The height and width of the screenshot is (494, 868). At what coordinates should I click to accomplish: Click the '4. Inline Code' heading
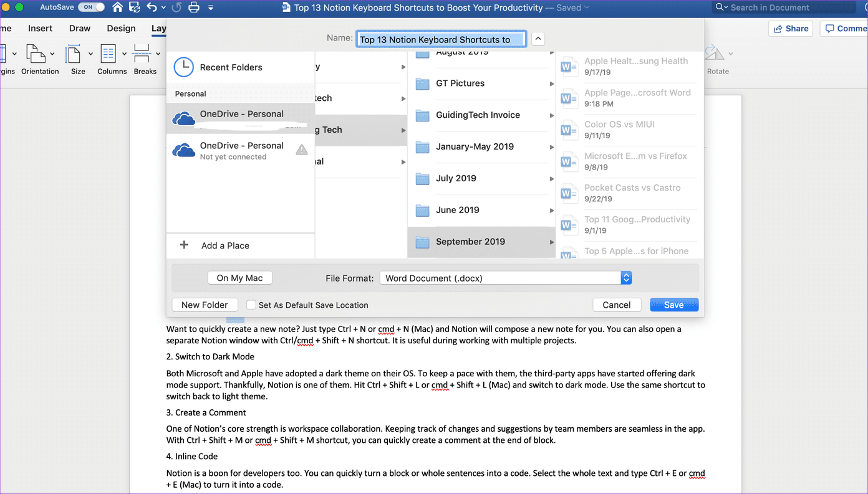(192, 457)
